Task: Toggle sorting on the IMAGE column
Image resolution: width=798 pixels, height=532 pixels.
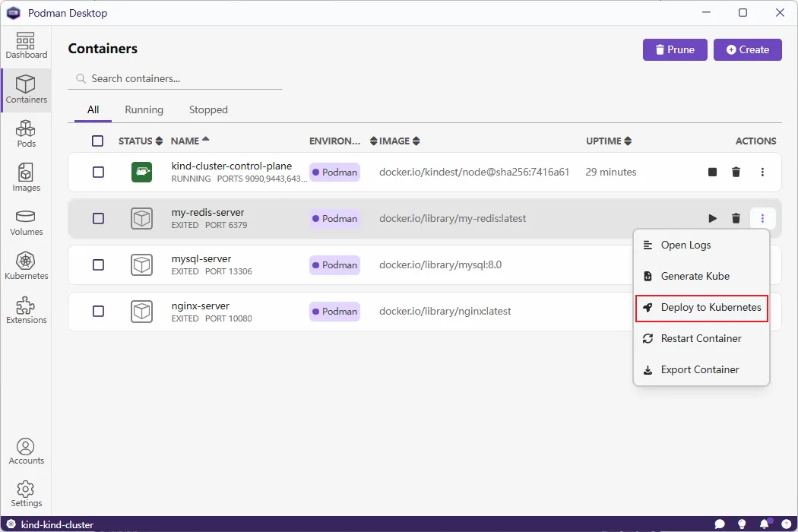Action: (x=394, y=141)
